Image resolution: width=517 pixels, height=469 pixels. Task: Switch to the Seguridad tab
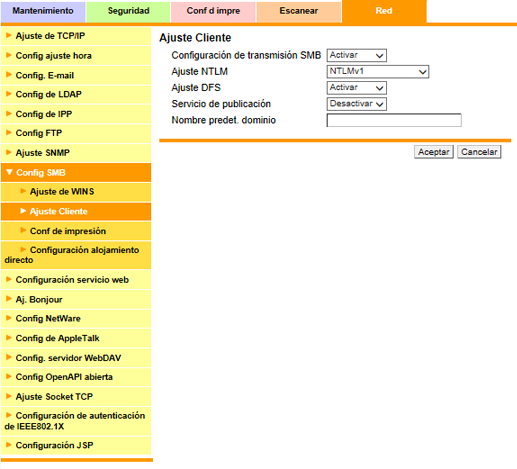[128, 11]
